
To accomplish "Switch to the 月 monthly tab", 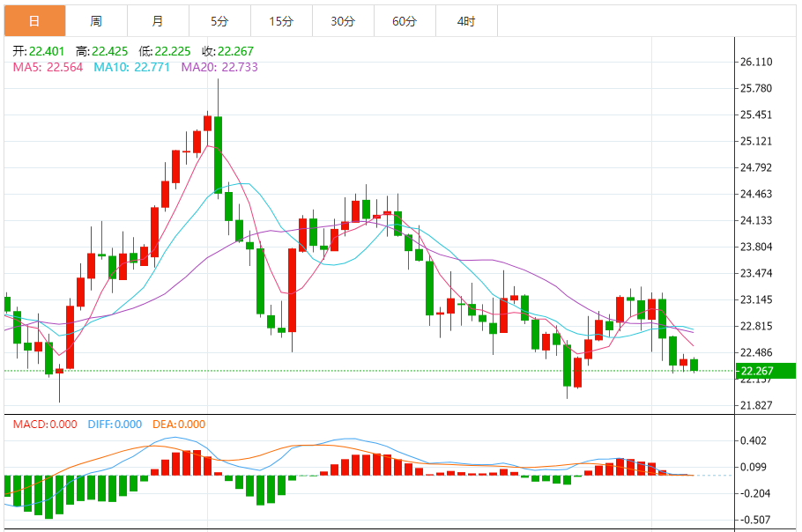I will click(x=158, y=21).
